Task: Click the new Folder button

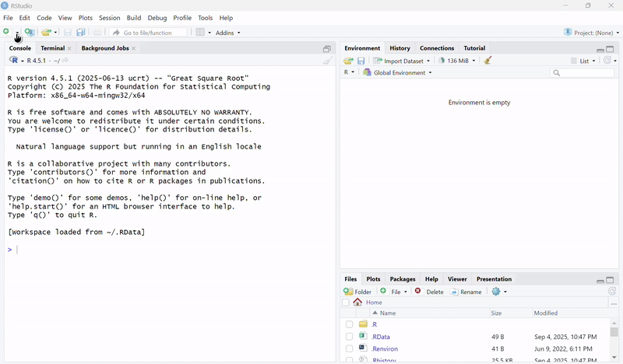Action: pyautogui.click(x=357, y=292)
